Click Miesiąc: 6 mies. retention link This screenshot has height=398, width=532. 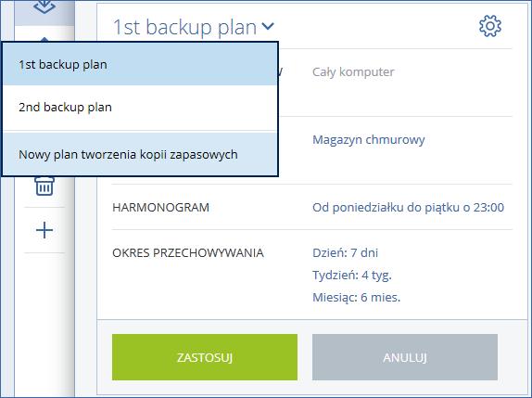[356, 298]
